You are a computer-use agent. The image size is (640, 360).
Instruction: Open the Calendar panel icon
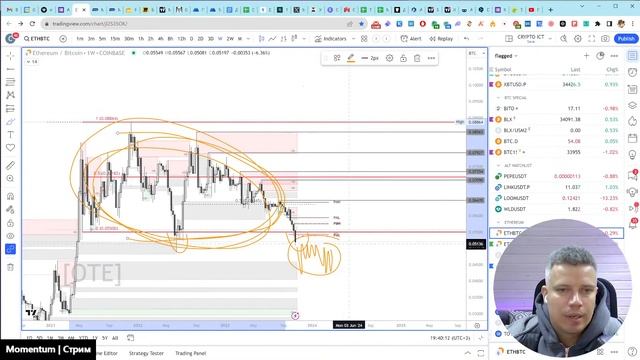coord(632,138)
